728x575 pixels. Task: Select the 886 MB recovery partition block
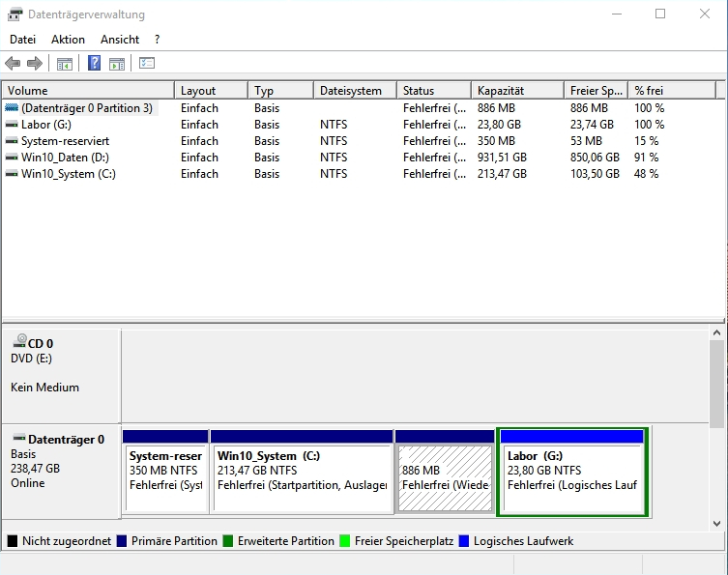[445, 472]
